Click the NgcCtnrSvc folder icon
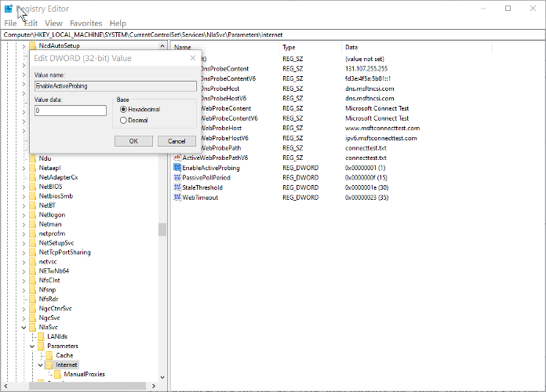The height and width of the screenshot is (392, 546). pyautogui.click(x=32, y=308)
